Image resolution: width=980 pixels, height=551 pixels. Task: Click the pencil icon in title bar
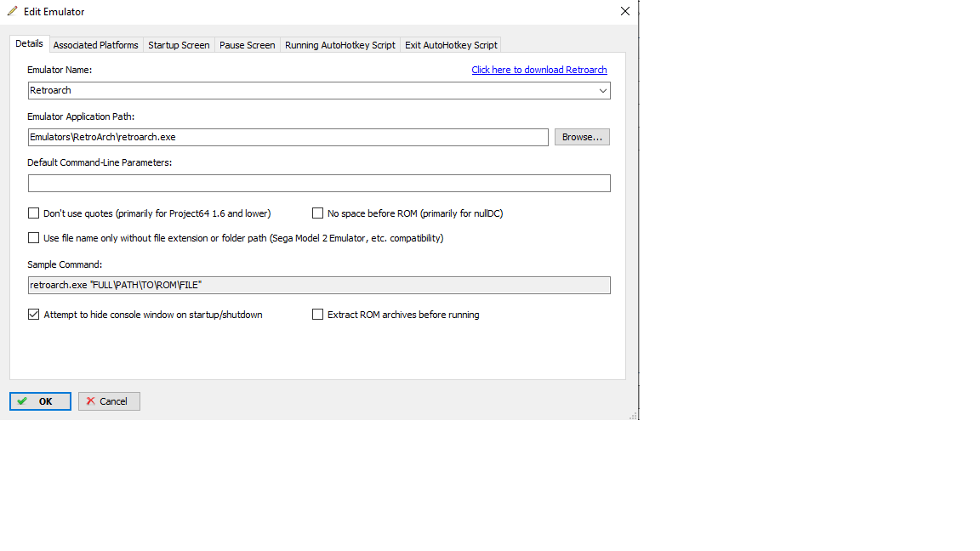point(12,11)
